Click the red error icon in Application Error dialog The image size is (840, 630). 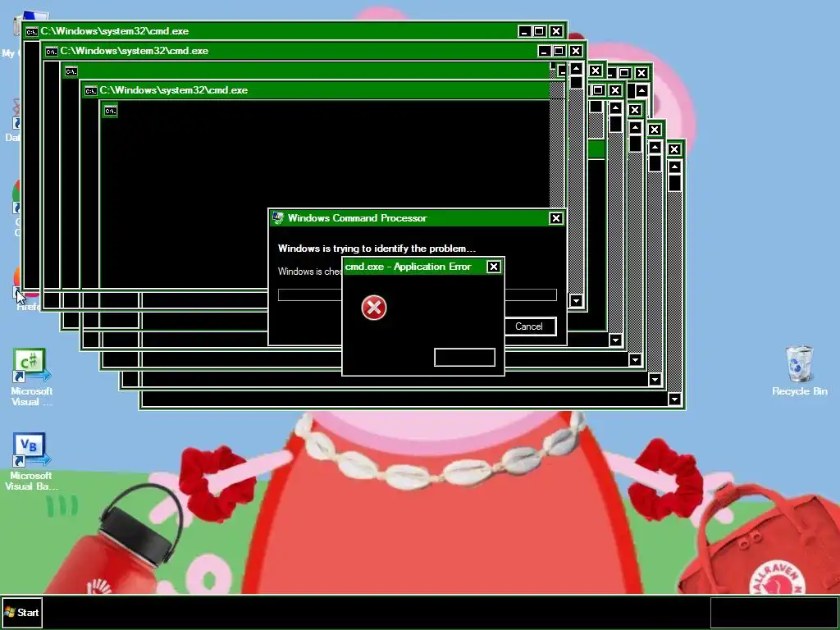click(x=374, y=308)
